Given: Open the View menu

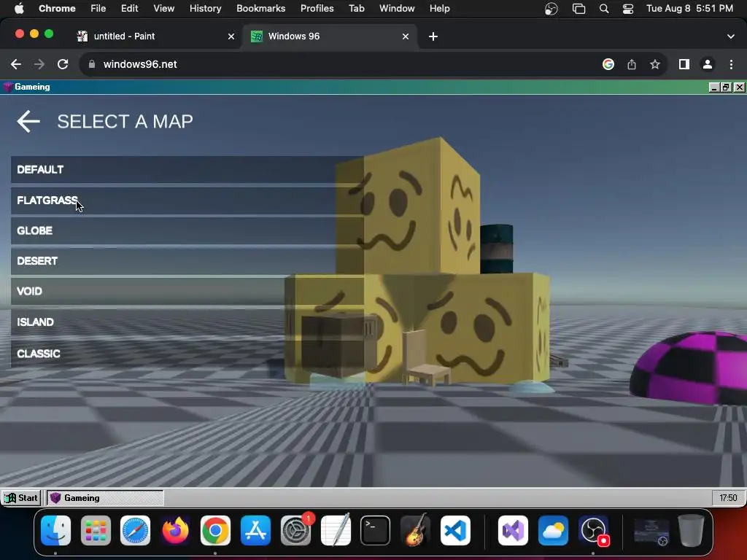Looking at the screenshot, I should coord(164,9).
